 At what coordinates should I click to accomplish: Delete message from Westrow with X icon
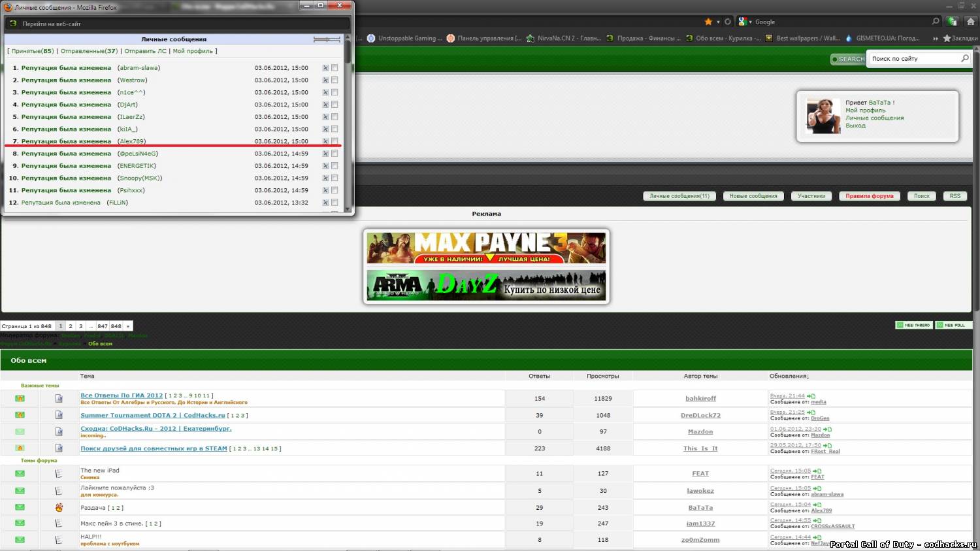(x=325, y=80)
